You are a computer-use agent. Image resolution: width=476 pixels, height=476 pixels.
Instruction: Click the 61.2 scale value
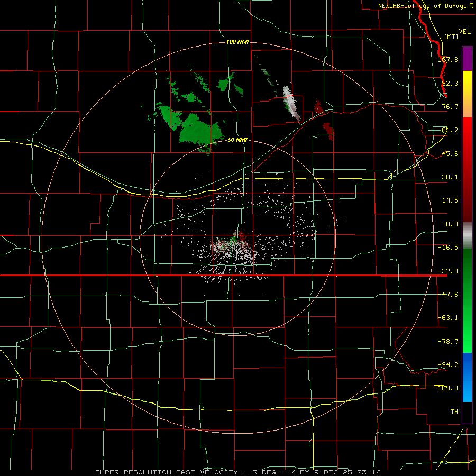click(x=450, y=130)
